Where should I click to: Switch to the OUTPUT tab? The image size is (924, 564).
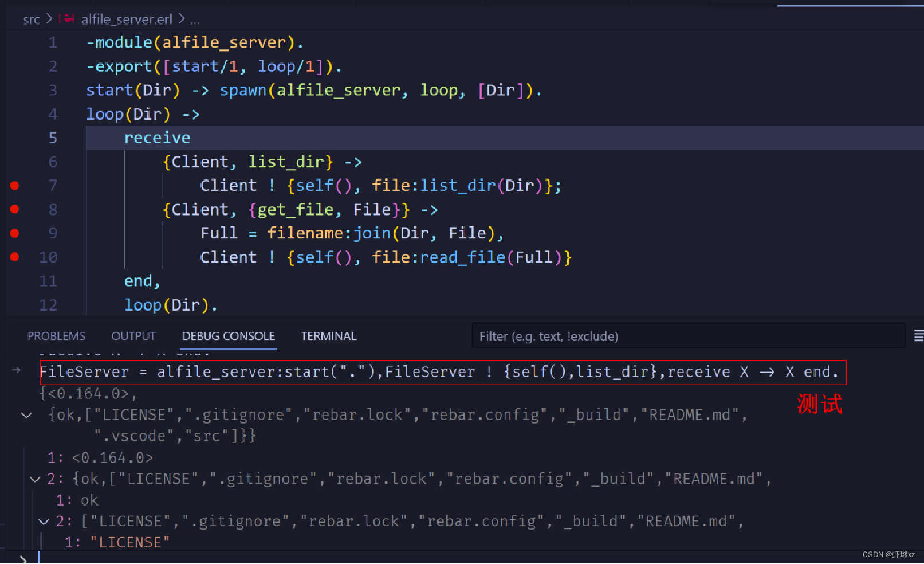tap(133, 336)
